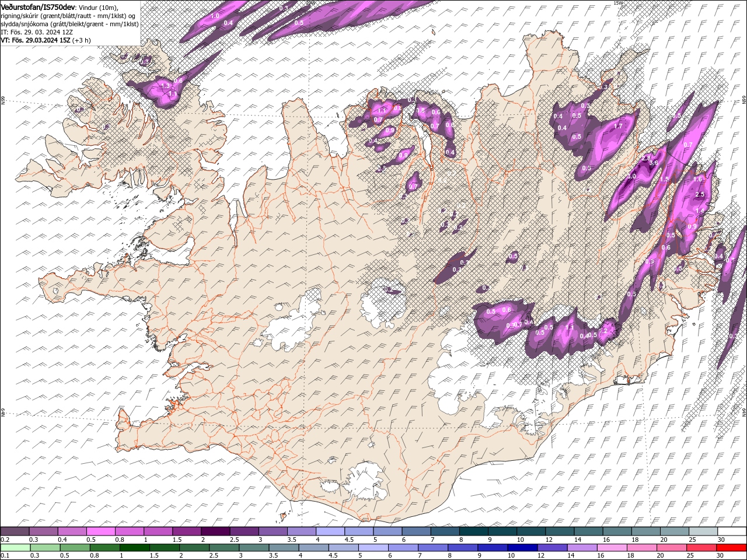The image size is (747, 560).
Task: Click the purple 1.5 snow-scale swatch
Action: point(186,531)
